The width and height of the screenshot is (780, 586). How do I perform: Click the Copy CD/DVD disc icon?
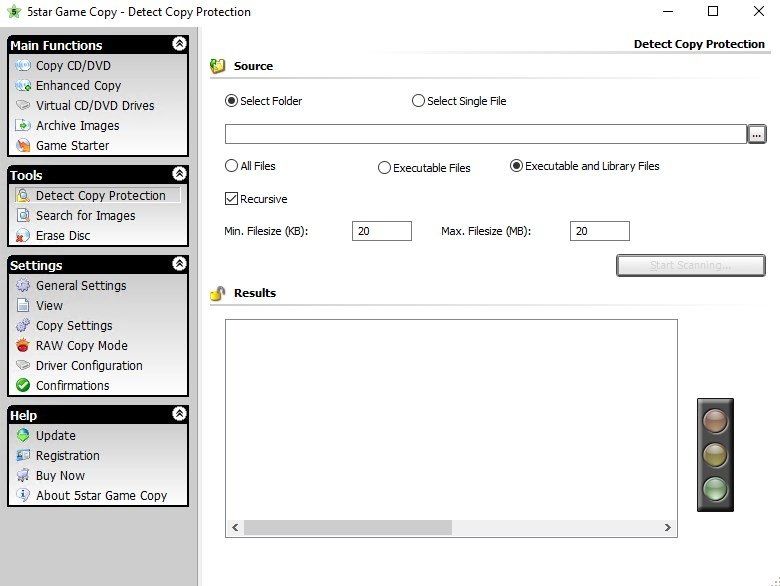tap(23, 66)
